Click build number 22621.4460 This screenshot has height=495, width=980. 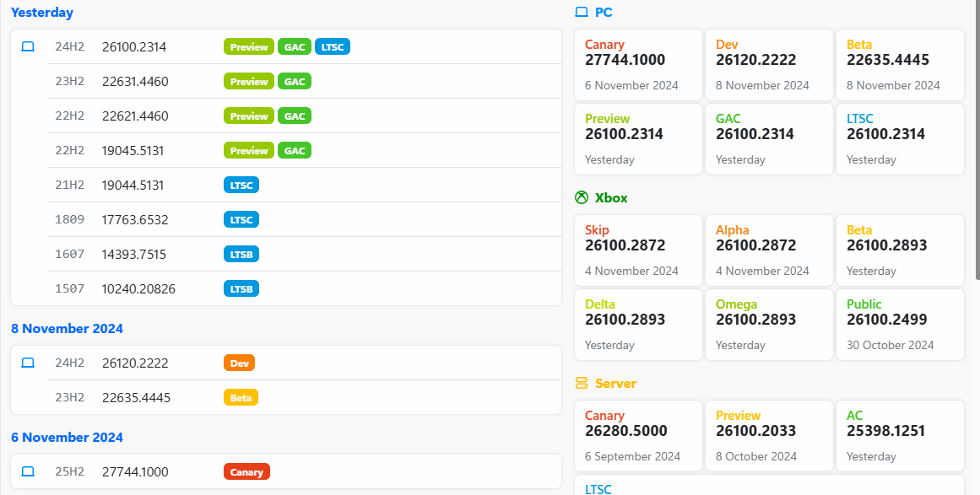pyautogui.click(x=135, y=116)
